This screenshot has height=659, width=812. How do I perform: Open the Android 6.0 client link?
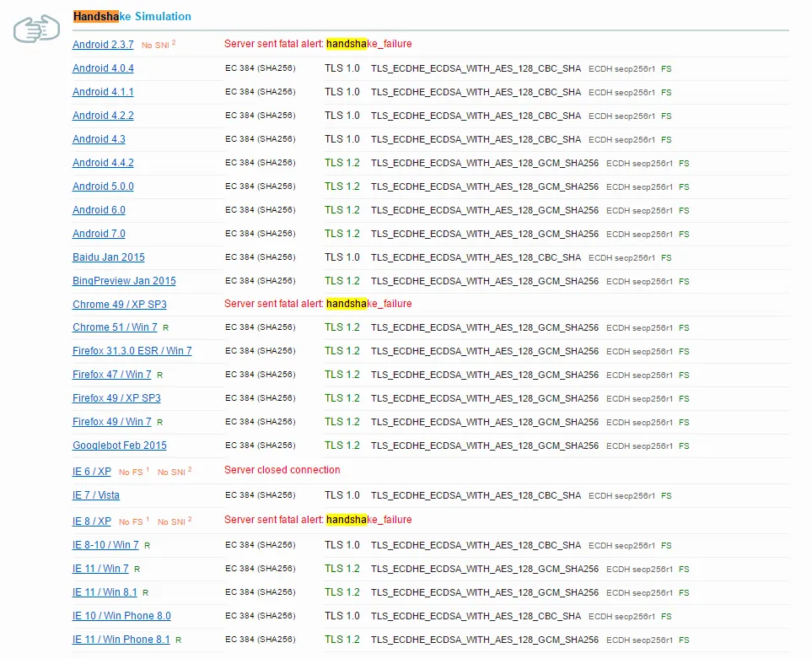coord(99,210)
